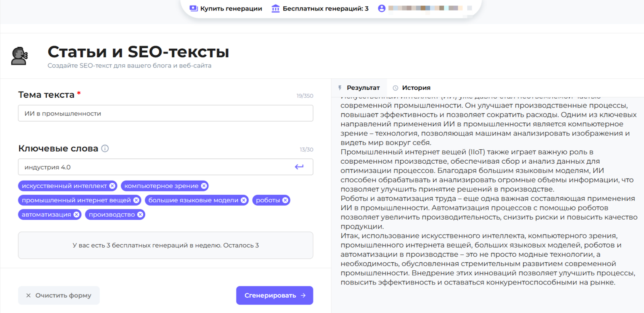Click the user profile avatar icon
Viewport: 644px width, 313px height.
382,8
